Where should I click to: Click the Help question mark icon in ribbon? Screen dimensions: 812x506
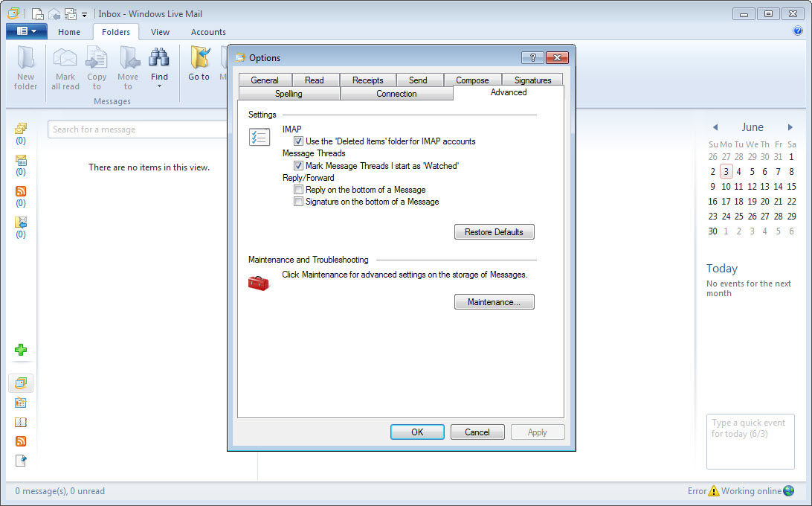click(798, 31)
